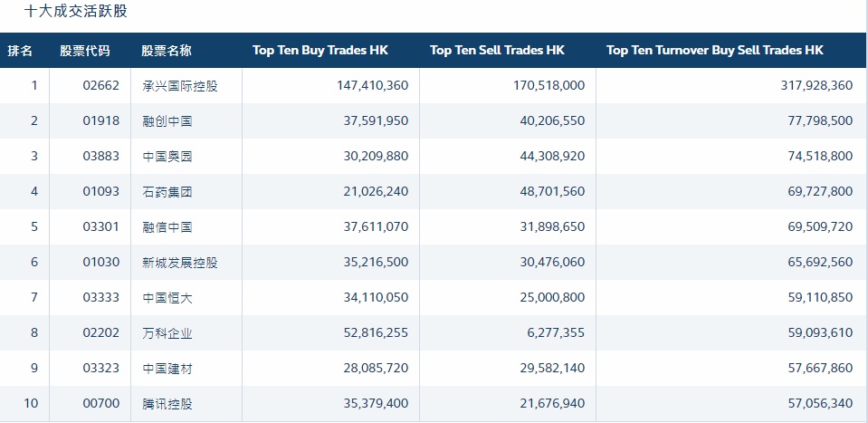The image size is (868, 423).
Task: Click Top Ten Turnover Buy Sell header
Action: point(714,51)
